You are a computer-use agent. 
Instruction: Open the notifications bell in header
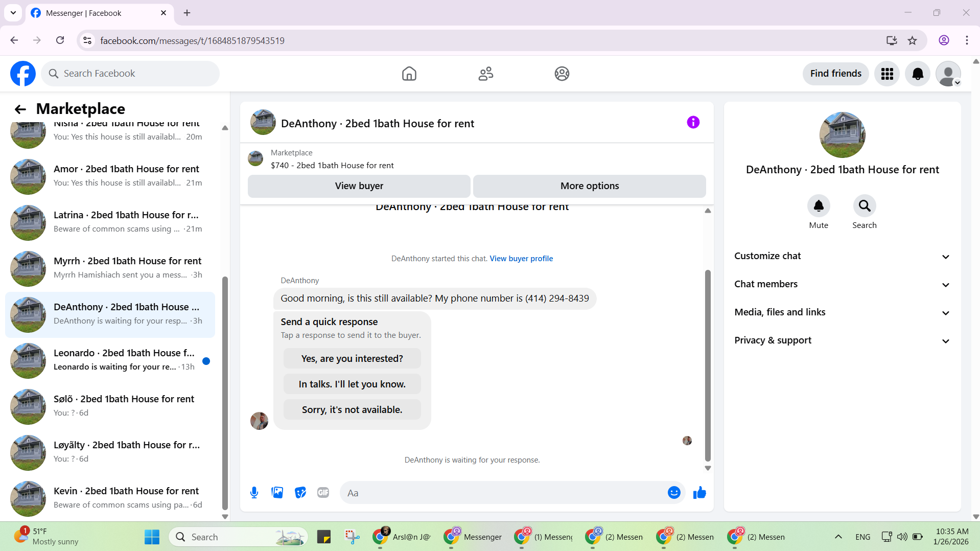(918, 74)
